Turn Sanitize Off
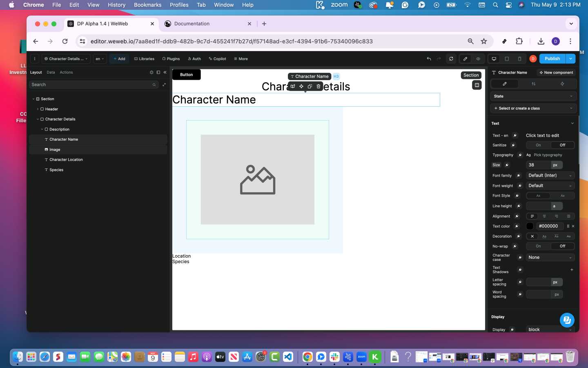Image resolution: width=588 pixels, height=368 pixels. [562, 145]
